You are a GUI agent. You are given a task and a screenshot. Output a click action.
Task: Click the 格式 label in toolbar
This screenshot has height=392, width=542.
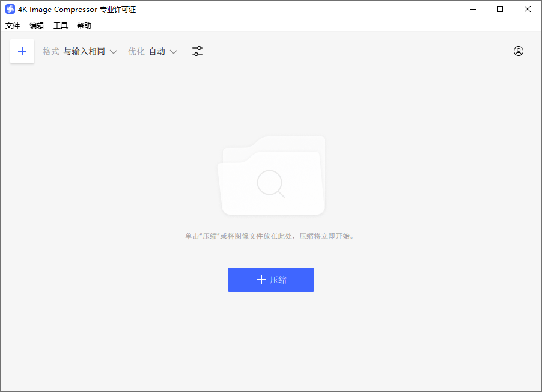click(x=51, y=52)
